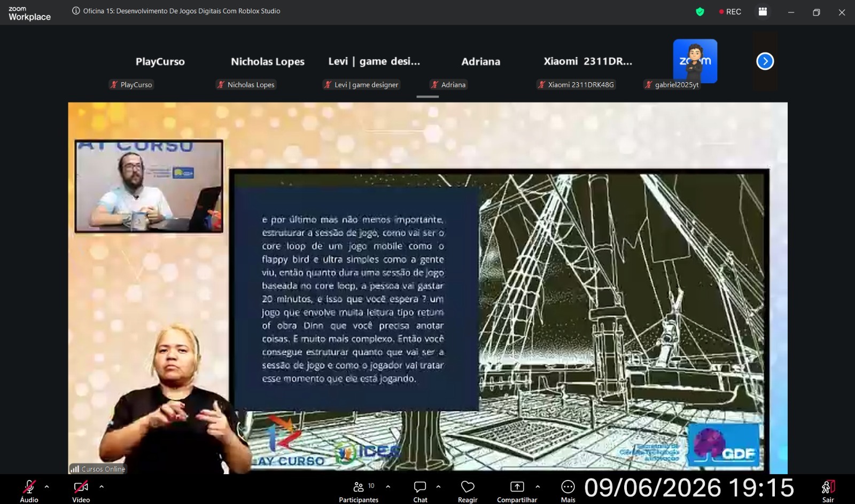Open the view layout icon in title bar
This screenshot has height=504, width=855.
coord(763,12)
